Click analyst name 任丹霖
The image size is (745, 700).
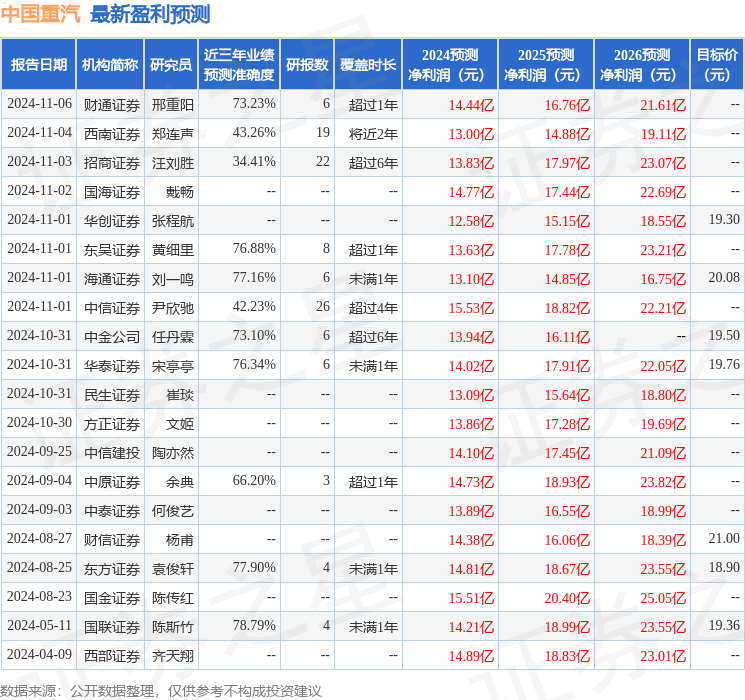[172, 336]
